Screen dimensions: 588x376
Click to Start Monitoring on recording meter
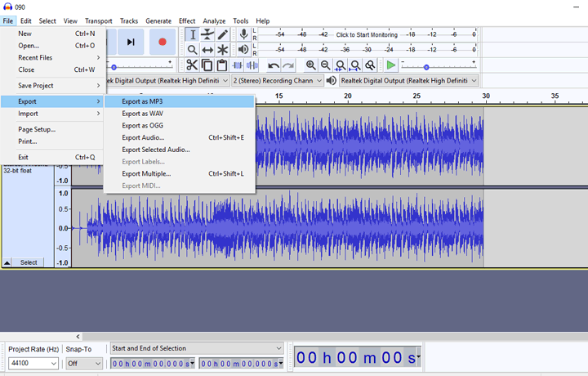(x=367, y=35)
